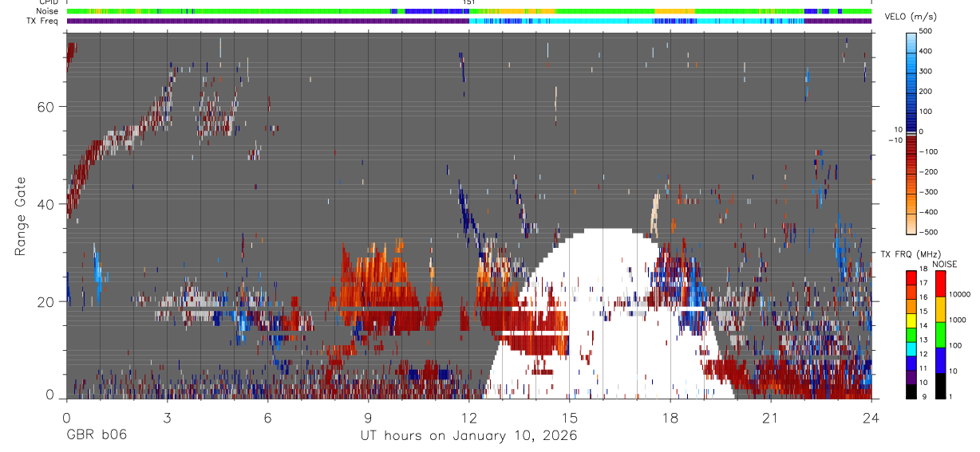Click the "14" label on the TX FRQ legend

coord(924,325)
